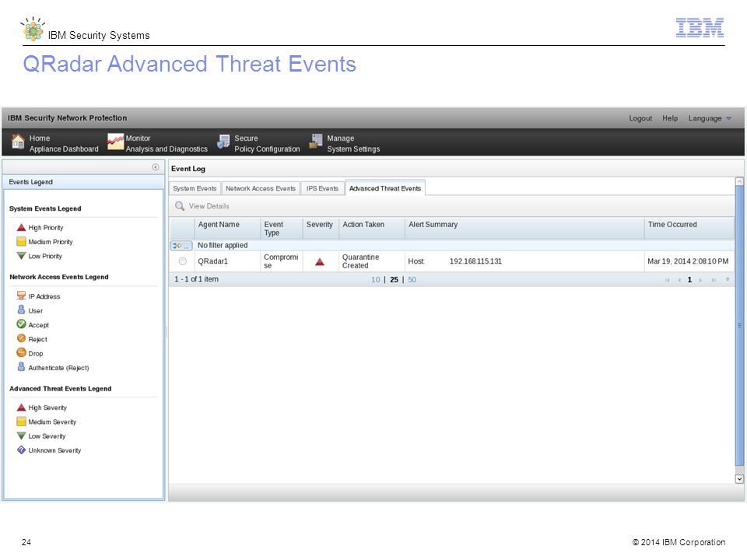Click High Severity red triangle legend icon
Viewport: 747px width, 560px height.
pos(22,408)
